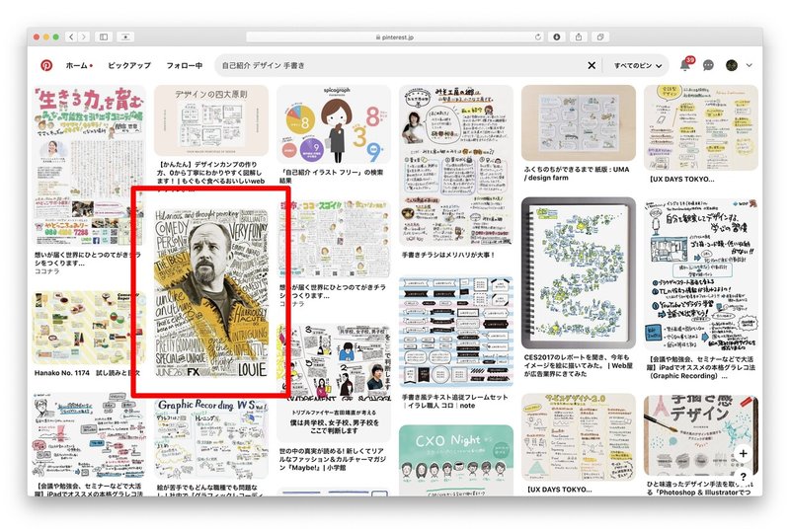The width and height of the screenshot is (790, 532).
Task: Click the CES2017のレポートを聞き caption
Action: pyautogui.click(x=578, y=365)
